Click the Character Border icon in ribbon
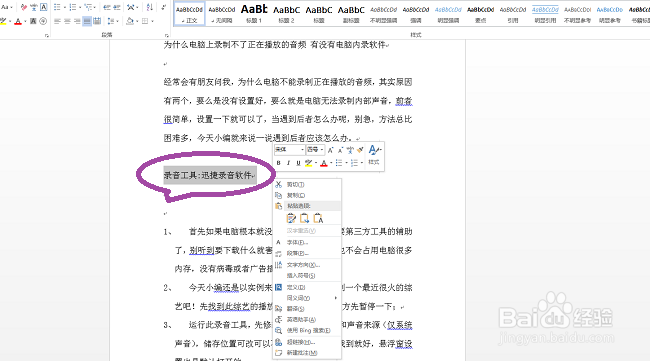The height and width of the screenshot is (361, 650). coord(43,7)
